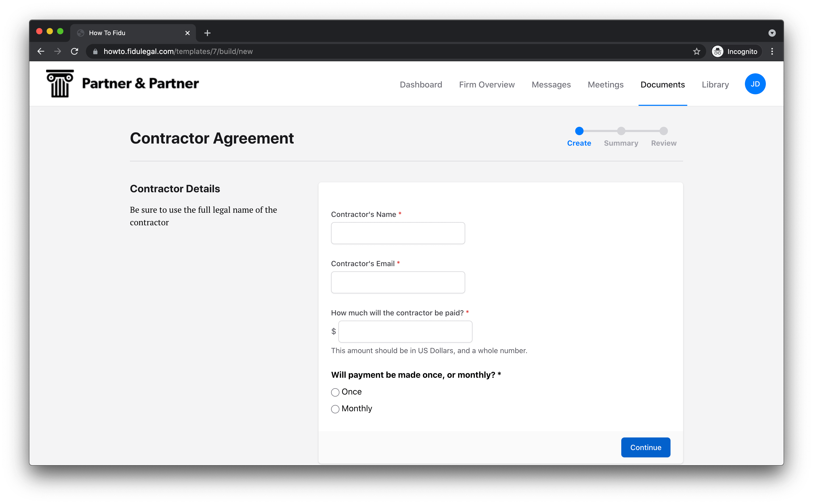Open the tab search dropdown arrow
The width and height of the screenshot is (813, 504).
(x=772, y=33)
